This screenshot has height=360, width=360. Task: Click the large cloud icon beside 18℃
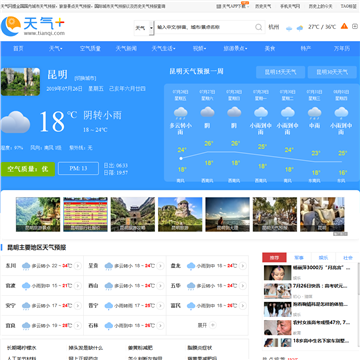(15, 122)
